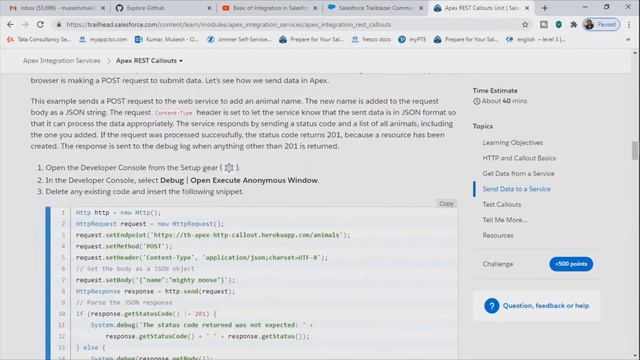Close the YouTube Integration tab
This screenshot has height=360, width=640.
[315, 8]
